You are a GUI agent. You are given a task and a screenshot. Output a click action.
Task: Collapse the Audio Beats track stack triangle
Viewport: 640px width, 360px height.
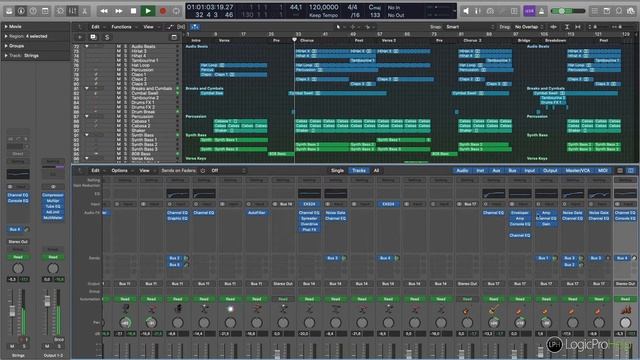click(x=87, y=47)
